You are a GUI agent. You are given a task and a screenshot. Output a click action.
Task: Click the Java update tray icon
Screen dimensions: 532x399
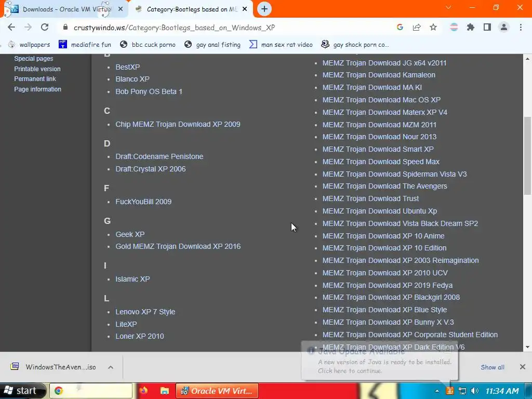coord(449,391)
